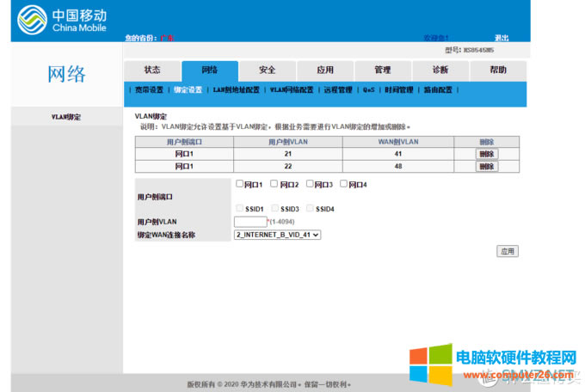Open the 绑定WAN连接名称 dropdown

click(277, 234)
